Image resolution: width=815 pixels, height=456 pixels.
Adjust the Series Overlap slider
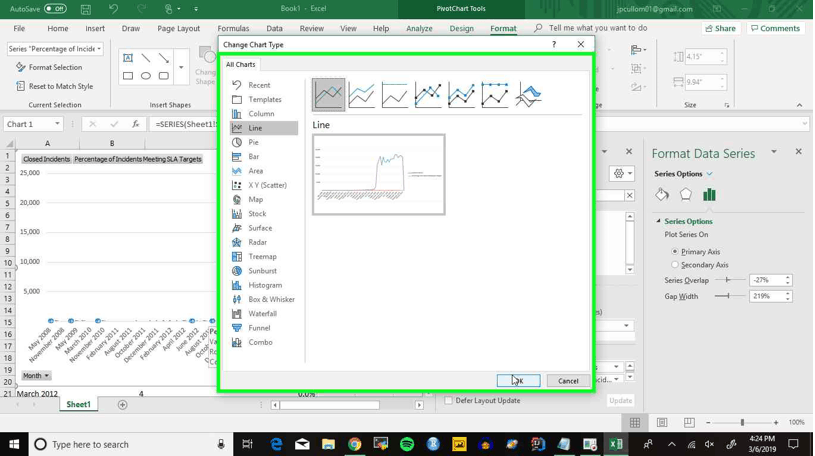[x=728, y=280]
